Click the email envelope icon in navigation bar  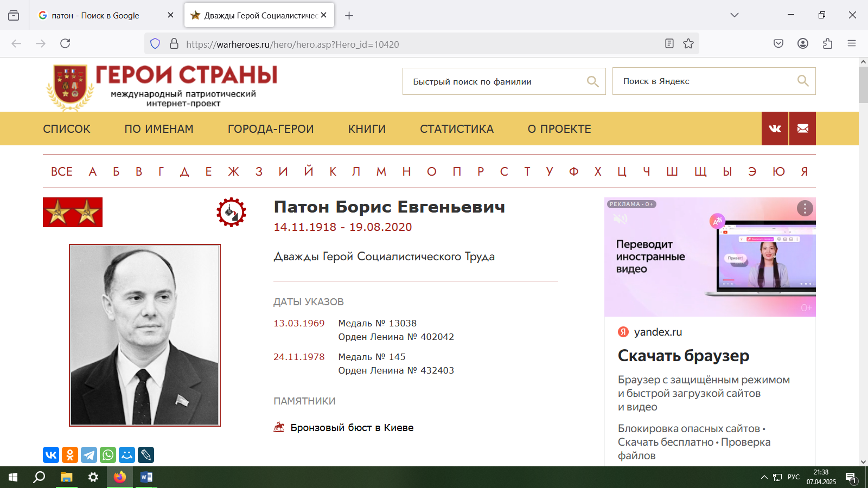(802, 129)
